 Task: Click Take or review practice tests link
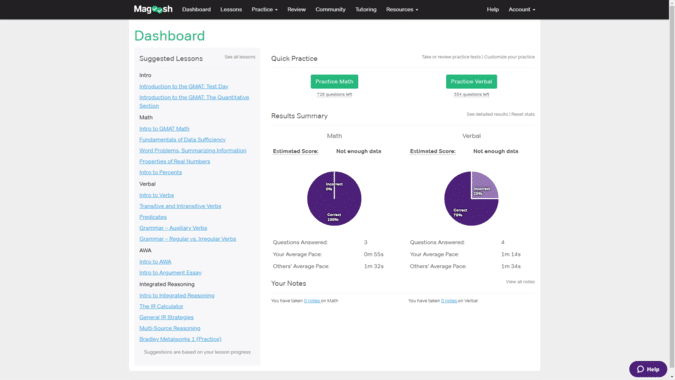coord(451,57)
